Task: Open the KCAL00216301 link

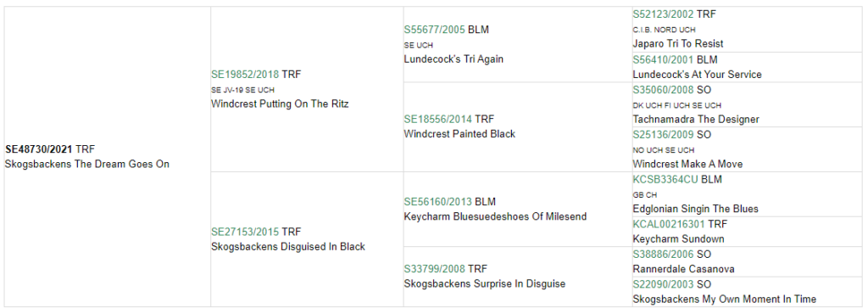Action: (x=670, y=224)
